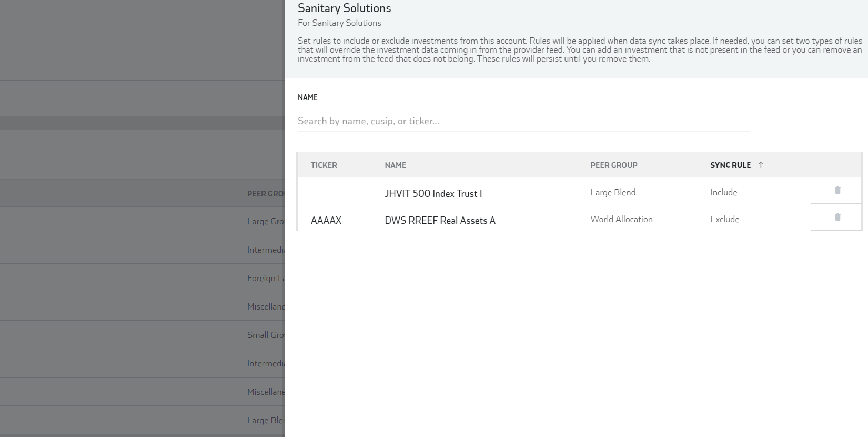
Task: Click the Large Blend peer group cell
Action: (x=613, y=193)
